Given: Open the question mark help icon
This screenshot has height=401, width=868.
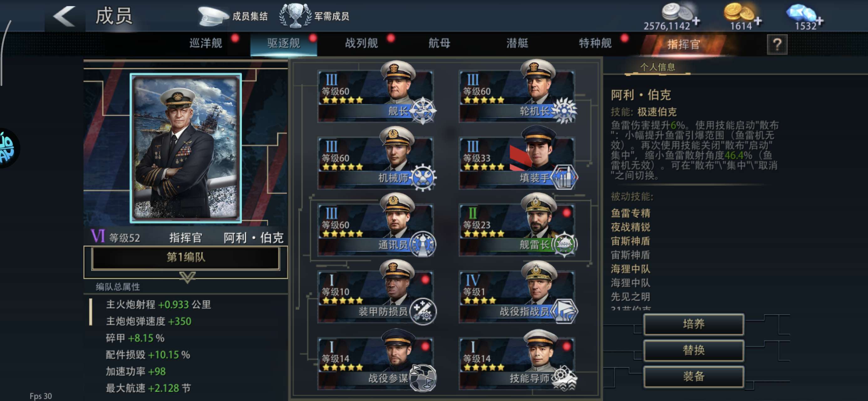Looking at the screenshot, I should [x=777, y=44].
